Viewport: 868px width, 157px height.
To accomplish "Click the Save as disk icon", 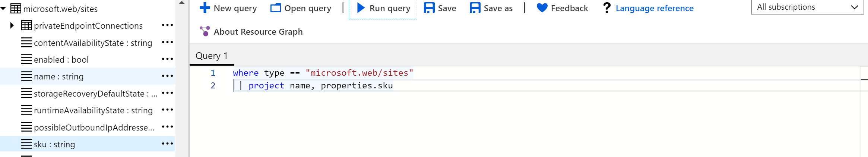I will click(x=475, y=8).
